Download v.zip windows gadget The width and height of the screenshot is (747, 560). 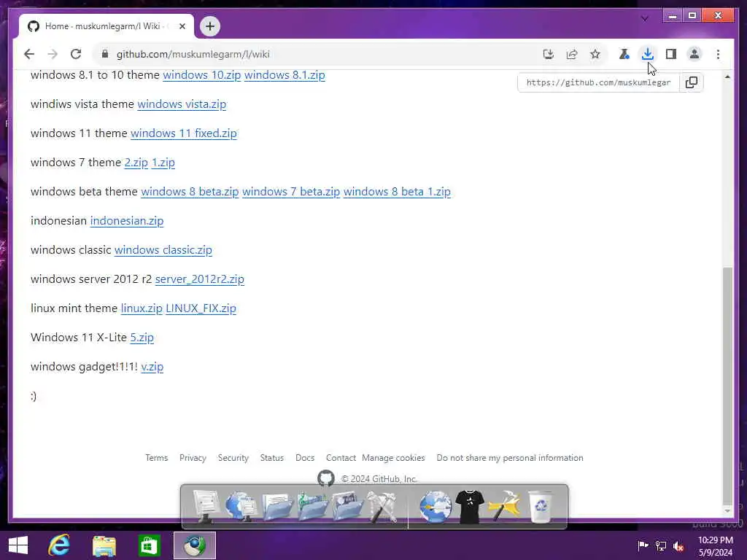click(152, 367)
